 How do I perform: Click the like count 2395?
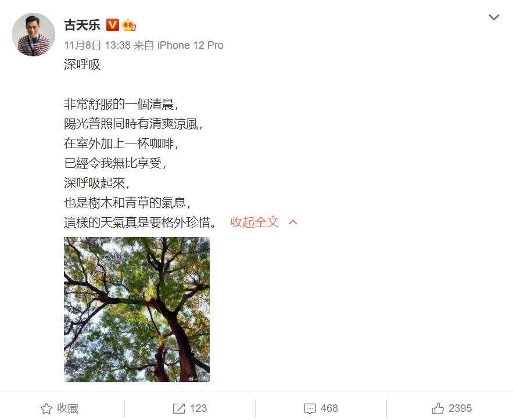(x=460, y=408)
